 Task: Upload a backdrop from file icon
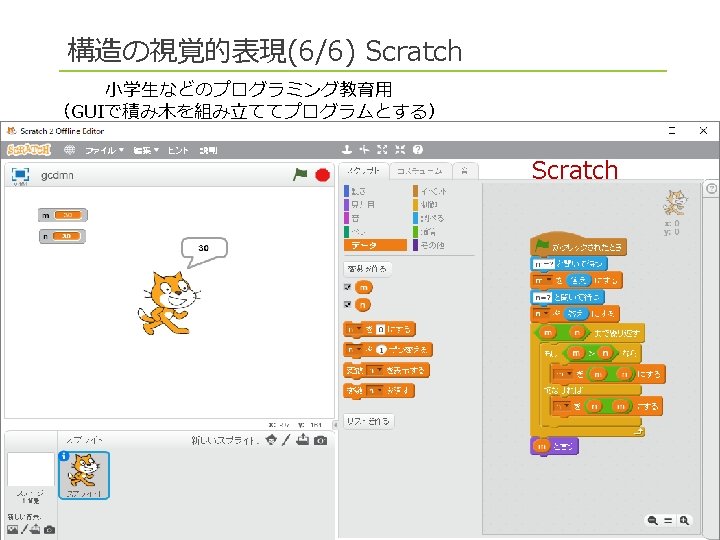(35, 529)
